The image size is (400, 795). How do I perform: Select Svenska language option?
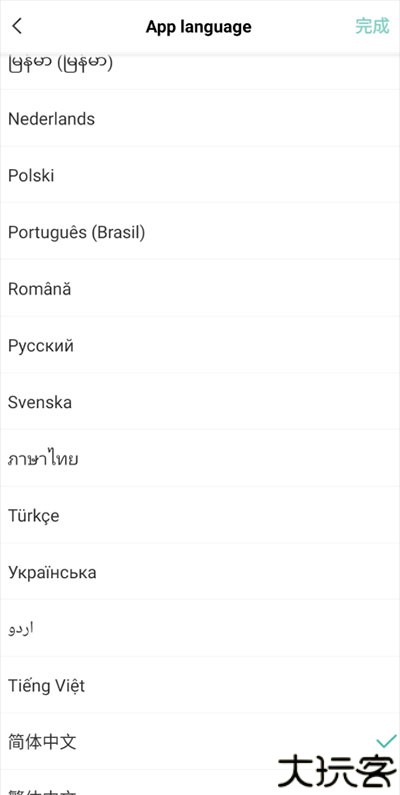point(200,403)
